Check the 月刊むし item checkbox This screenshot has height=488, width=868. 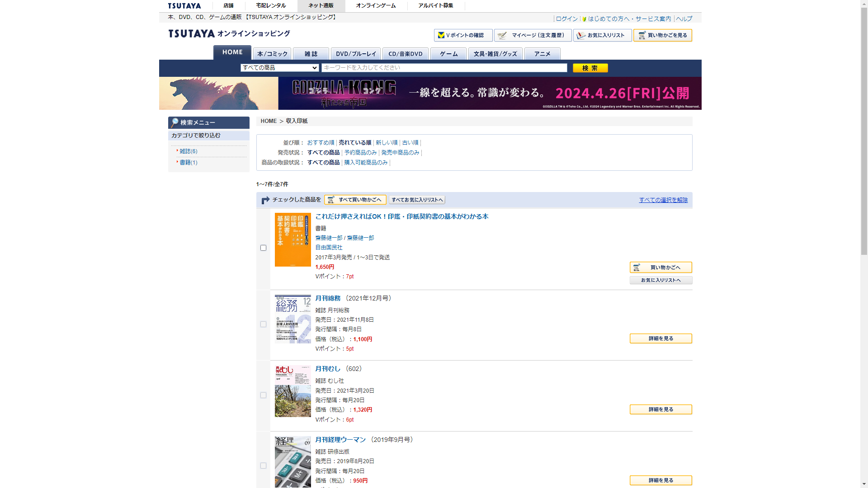(263, 395)
